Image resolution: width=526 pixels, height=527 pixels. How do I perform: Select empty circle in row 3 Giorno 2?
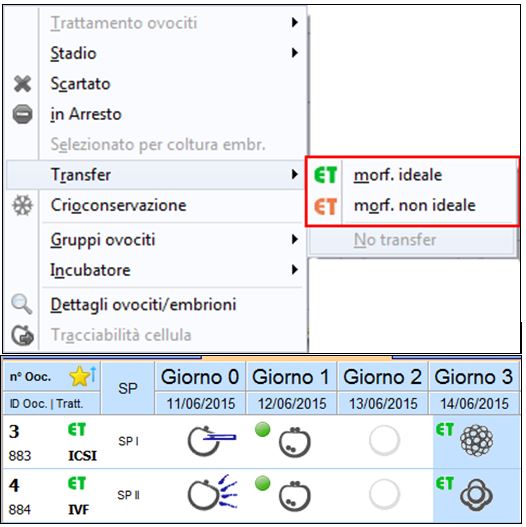tap(384, 441)
